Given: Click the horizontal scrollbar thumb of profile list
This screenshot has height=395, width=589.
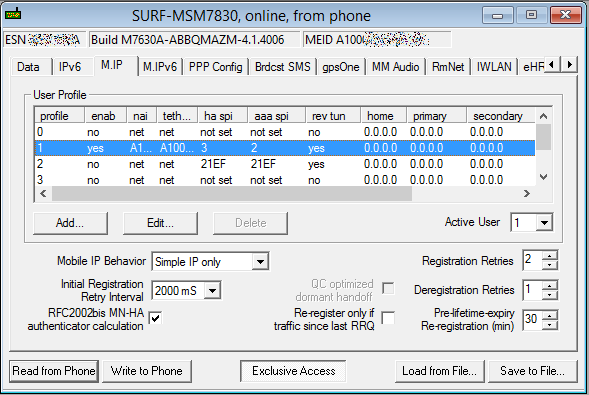Looking at the screenshot, I should point(232,193).
